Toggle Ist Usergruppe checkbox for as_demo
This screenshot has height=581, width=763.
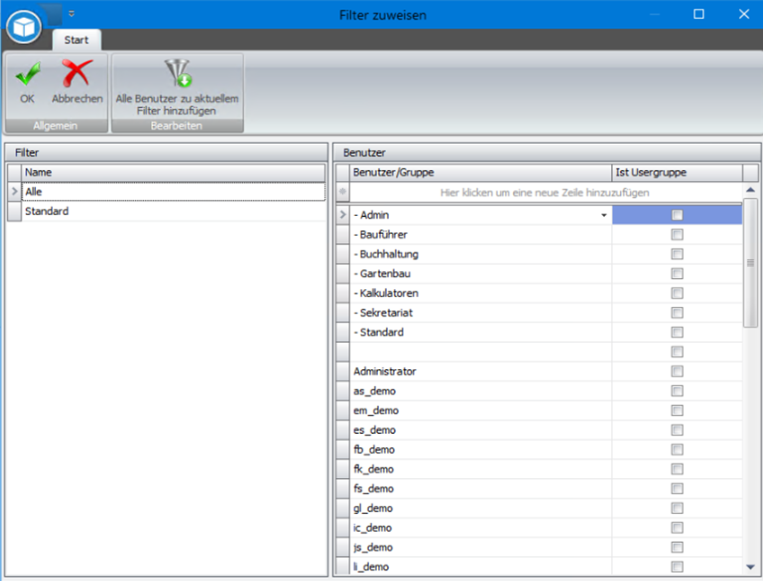[x=677, y=391]
